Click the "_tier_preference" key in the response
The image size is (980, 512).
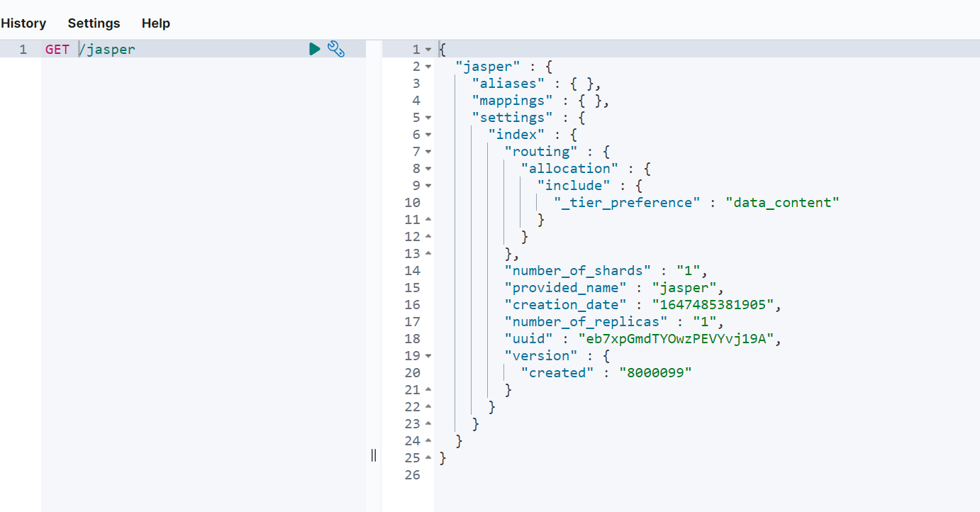[627, 203]
